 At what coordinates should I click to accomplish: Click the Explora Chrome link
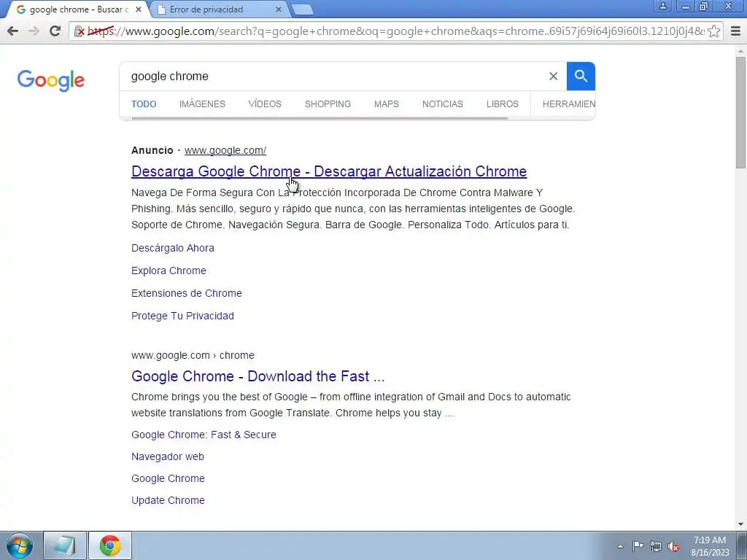click(x=169, y=271)
